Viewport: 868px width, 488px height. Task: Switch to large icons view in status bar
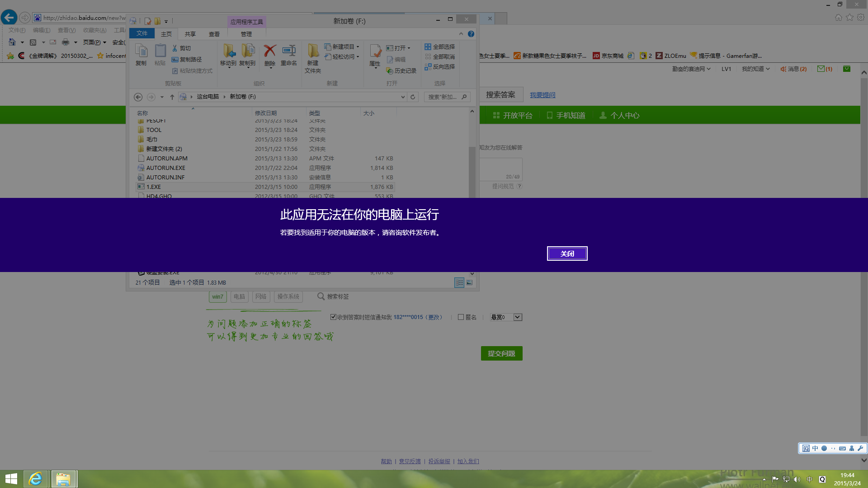pyautogui.click(x=470, y=283)
